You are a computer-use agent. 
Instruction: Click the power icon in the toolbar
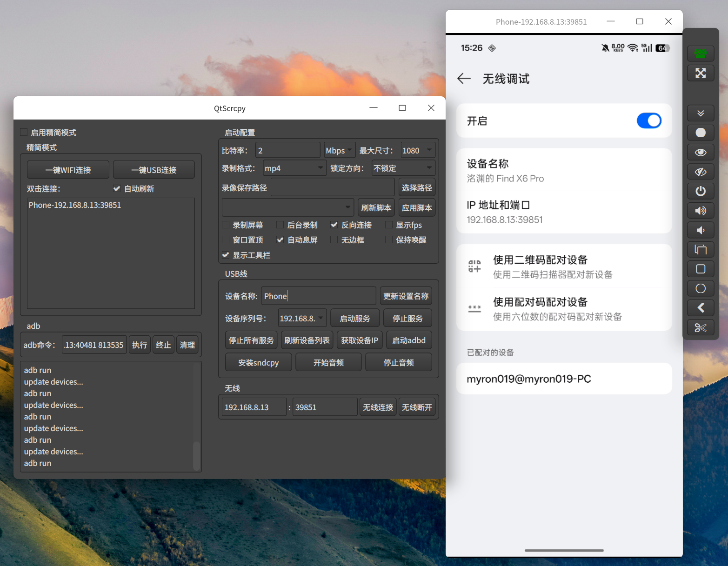pos(701,191)
